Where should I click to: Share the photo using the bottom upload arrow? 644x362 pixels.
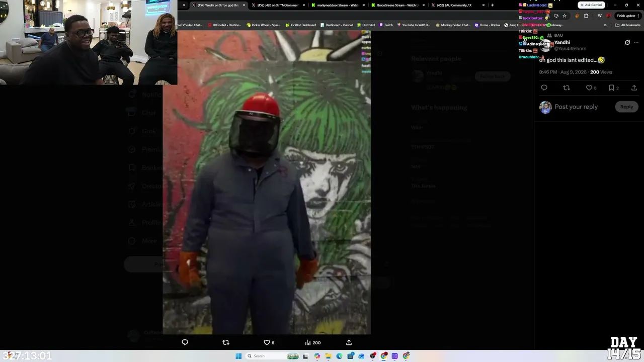point(349,342)
